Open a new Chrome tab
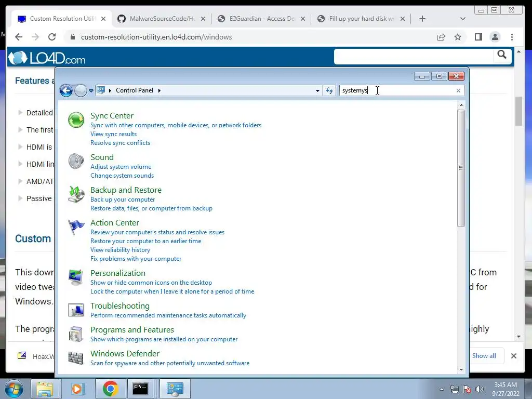Screen dimensions: 532x399 click(422, 19)
